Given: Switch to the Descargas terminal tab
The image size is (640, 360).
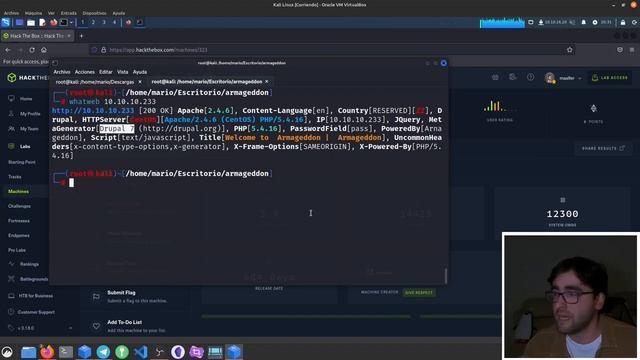Looking at the screenshot, I should [95, 82].
